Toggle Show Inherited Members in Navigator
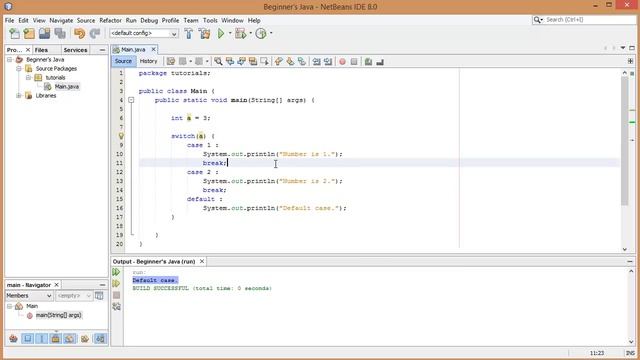 coord(13,338)
